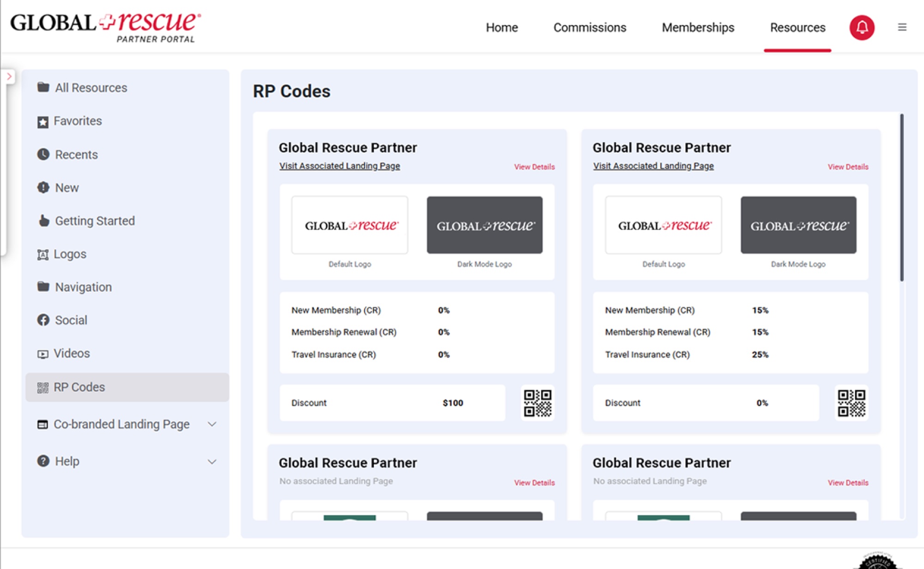The width and height of the screenshot is (924, 569).
Task: Select the Resources tab
Action: (x=797, y=28)
